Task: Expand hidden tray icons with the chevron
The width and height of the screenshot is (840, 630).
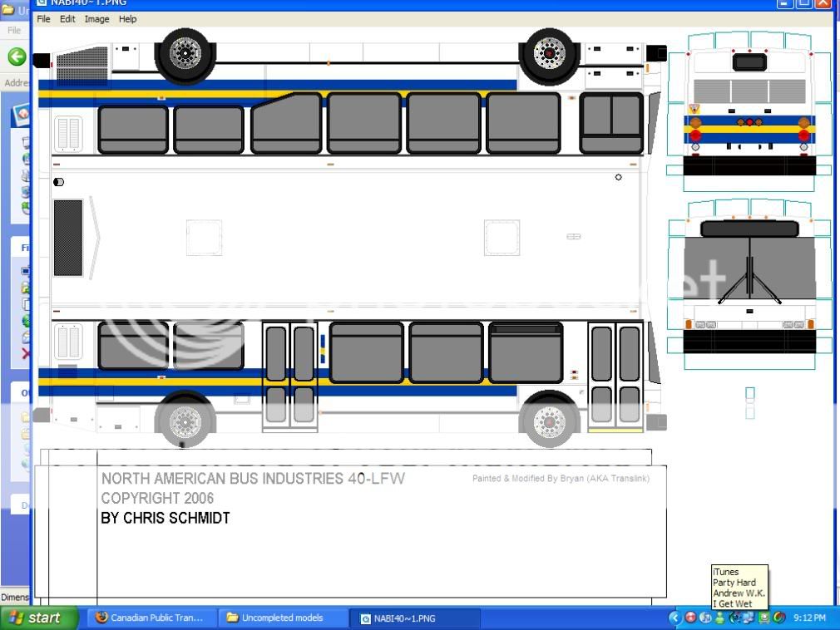Action: click(675, 618)
